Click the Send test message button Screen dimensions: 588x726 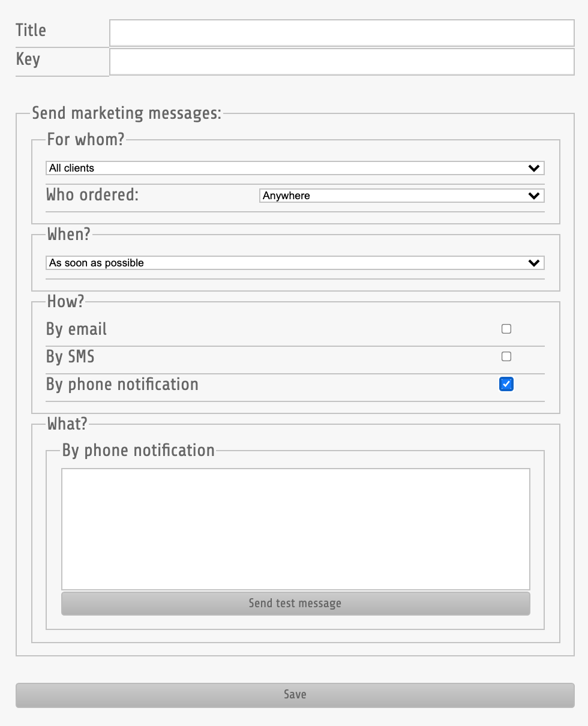coord(296,604)
